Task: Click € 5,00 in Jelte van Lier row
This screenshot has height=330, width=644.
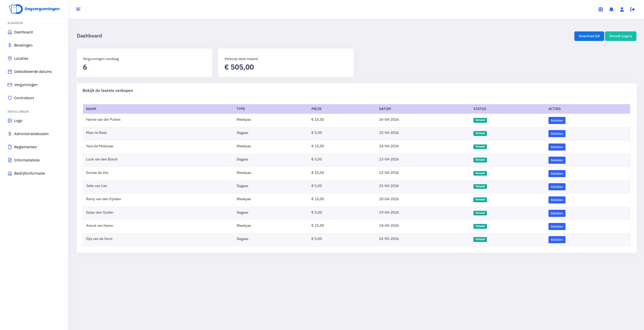Action: pos(317,186)
